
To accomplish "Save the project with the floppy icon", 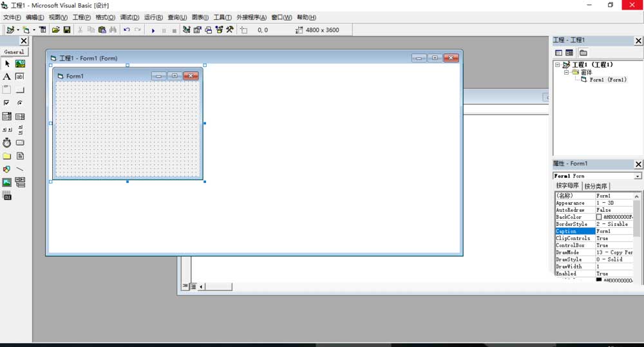I will [x=67, y=30].
